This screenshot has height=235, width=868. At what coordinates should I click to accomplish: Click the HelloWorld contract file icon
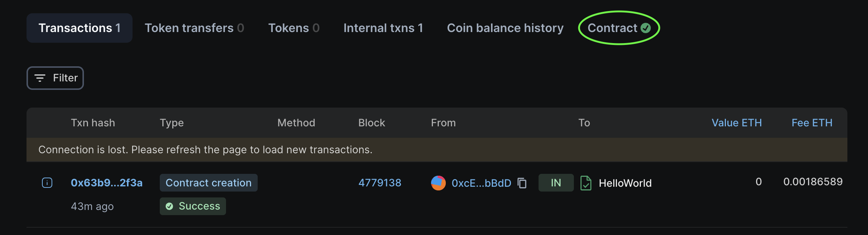586,183
